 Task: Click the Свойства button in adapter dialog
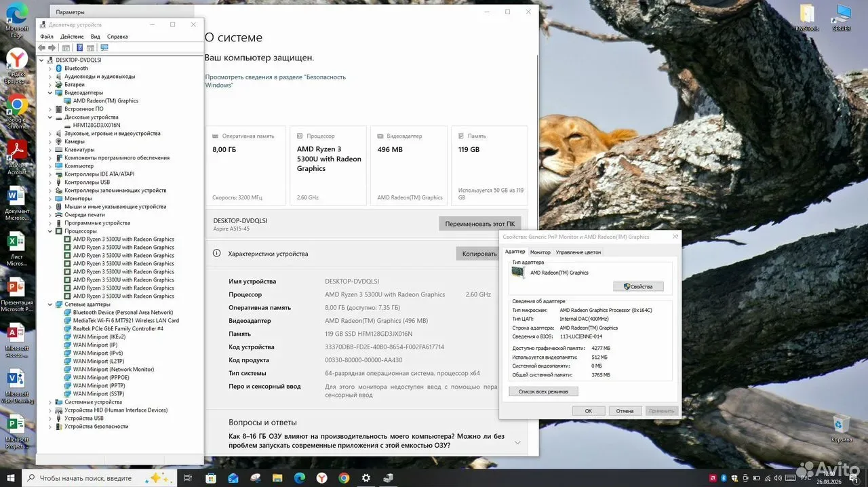coord(638,286)
